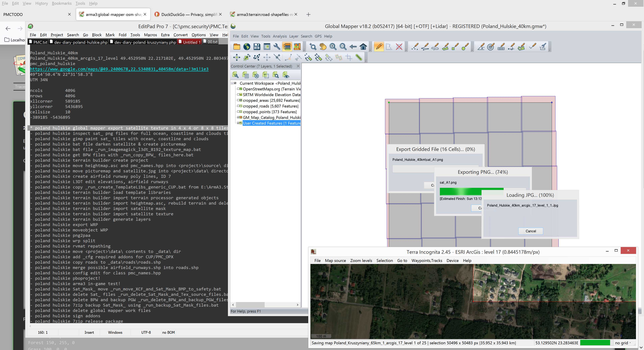
Task: Select Create Point Feature pencil tool
Action: pos(415,47)
